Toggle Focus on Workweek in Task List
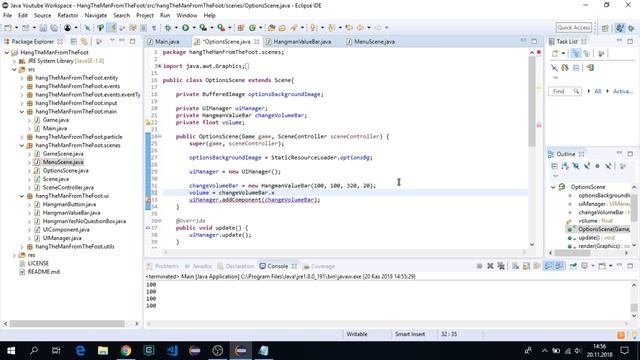 pos(601,53)
